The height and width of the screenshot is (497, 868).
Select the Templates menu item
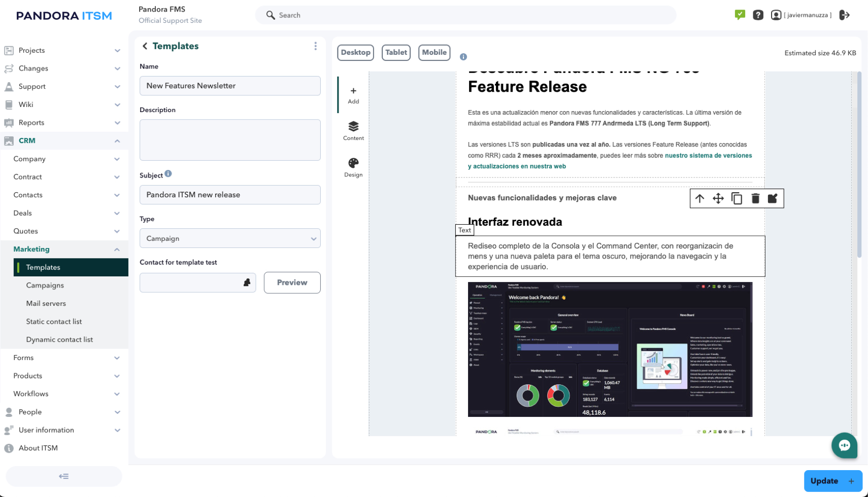(71, 267)
